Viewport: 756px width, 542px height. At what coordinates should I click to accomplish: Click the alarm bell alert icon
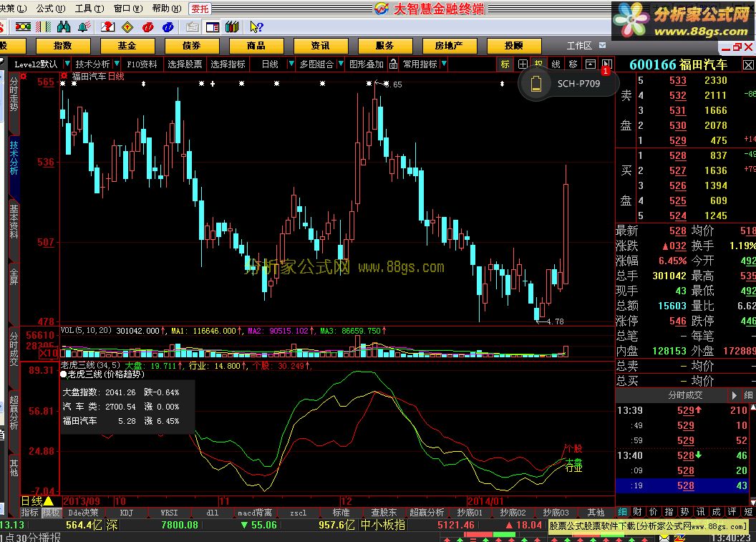point(84,27)
